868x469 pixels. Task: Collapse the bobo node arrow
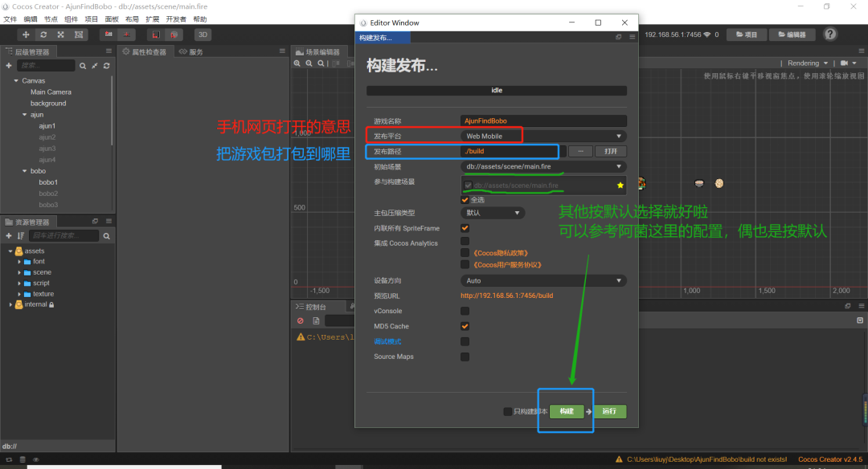click(24, 171)
